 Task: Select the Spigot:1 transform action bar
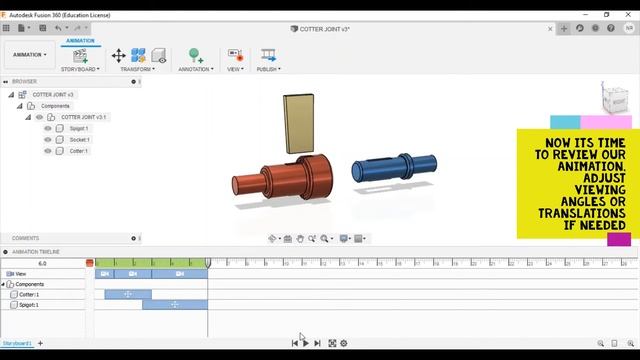[175, 304]
